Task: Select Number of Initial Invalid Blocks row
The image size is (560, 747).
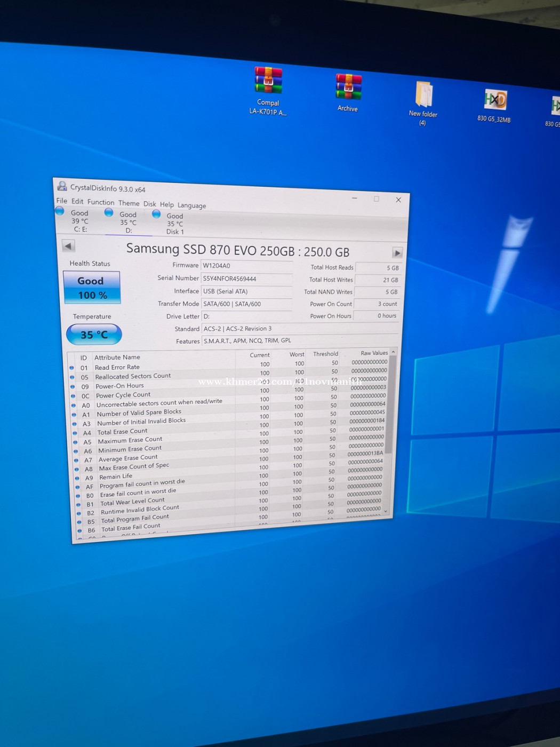Action: (x=229, y=418)
